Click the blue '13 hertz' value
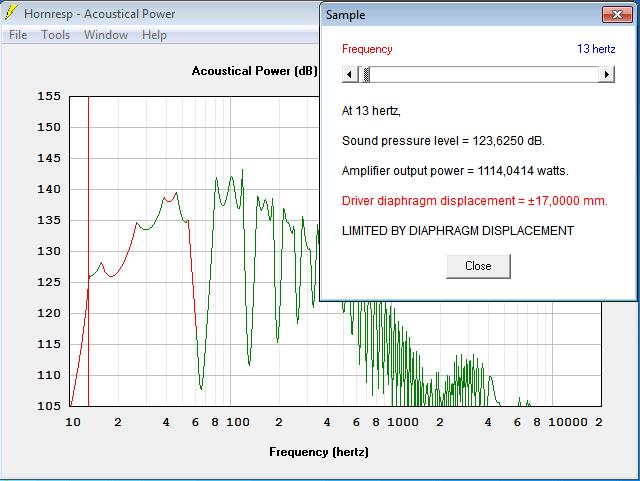 point(596,49)
